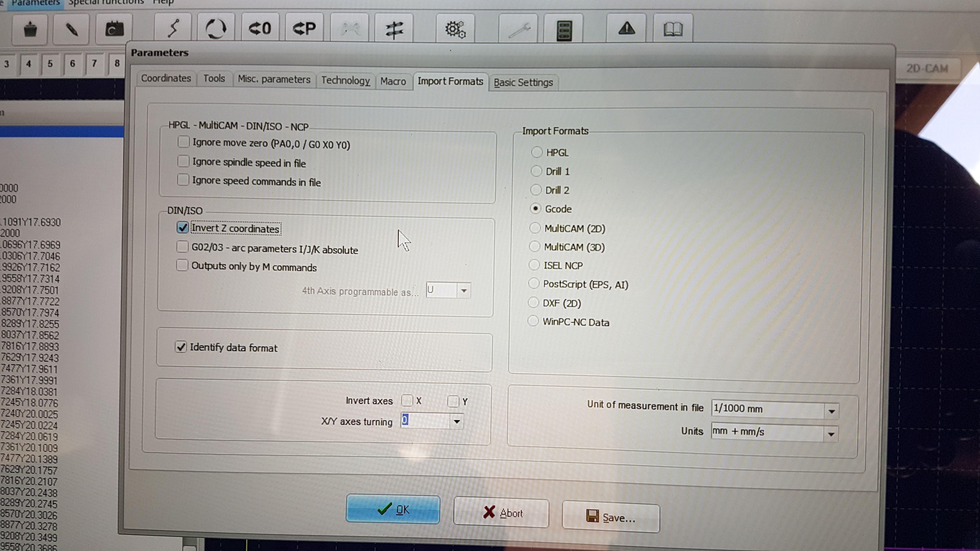Click the move to park position icon
This screenshot has height=551, width=980.
tap(304, 28)
